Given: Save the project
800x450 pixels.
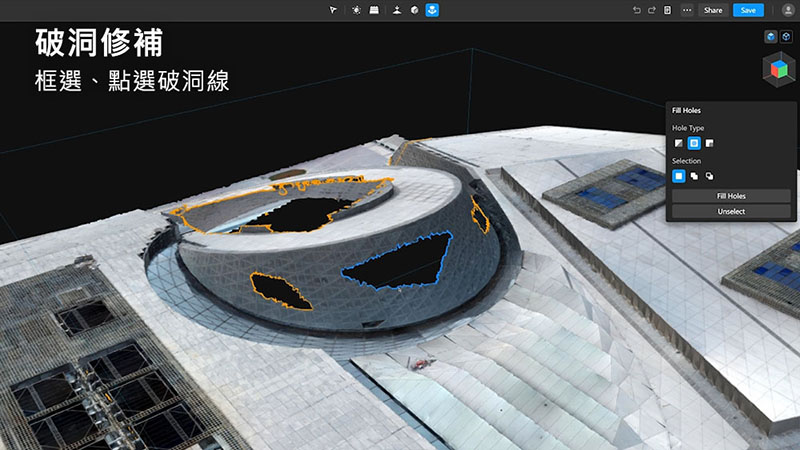Looking at the screenshot, I should [x=748, y=10].
